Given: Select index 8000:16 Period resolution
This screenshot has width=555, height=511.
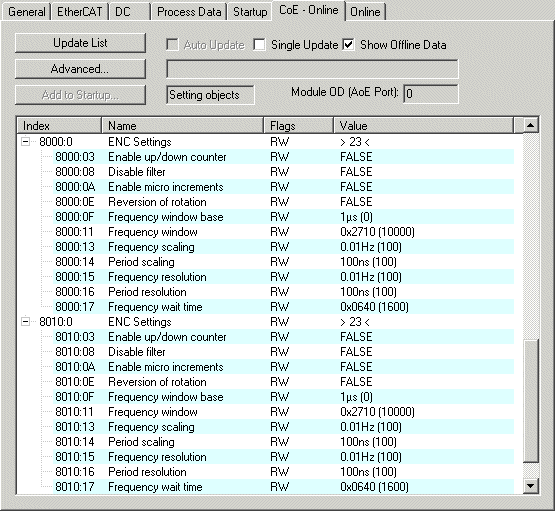Looking at the screenshot, I should 265,292.
